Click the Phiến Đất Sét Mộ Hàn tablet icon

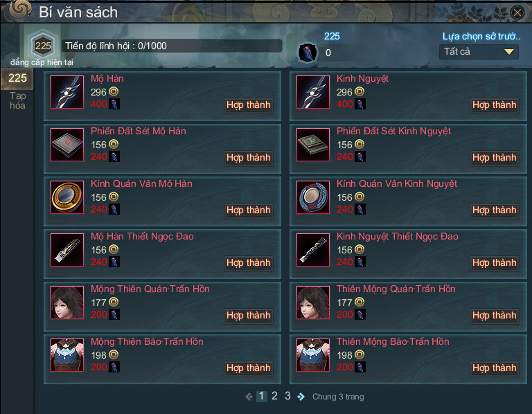[67, 145]
